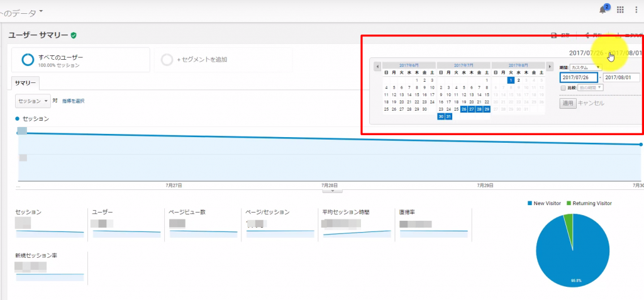Select June 1 in the calendar
The height and width of the screenshot is (300, 644).
coord(416,80)
